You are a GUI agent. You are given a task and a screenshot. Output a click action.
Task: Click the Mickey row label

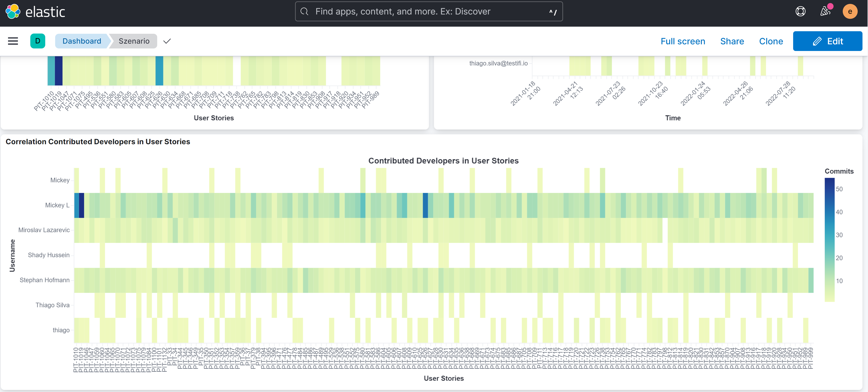pyautogui.click(x=60, y=180)
